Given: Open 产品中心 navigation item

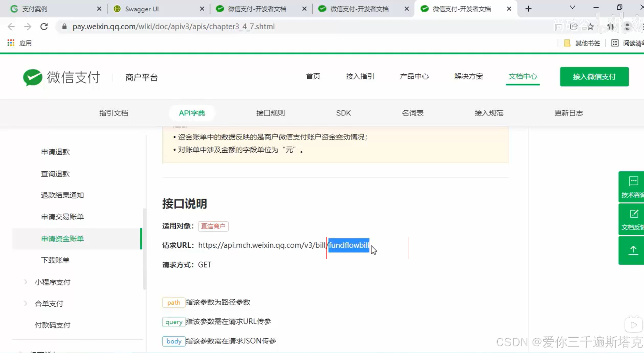Looking at the screenshot, I should coord(414,76).
